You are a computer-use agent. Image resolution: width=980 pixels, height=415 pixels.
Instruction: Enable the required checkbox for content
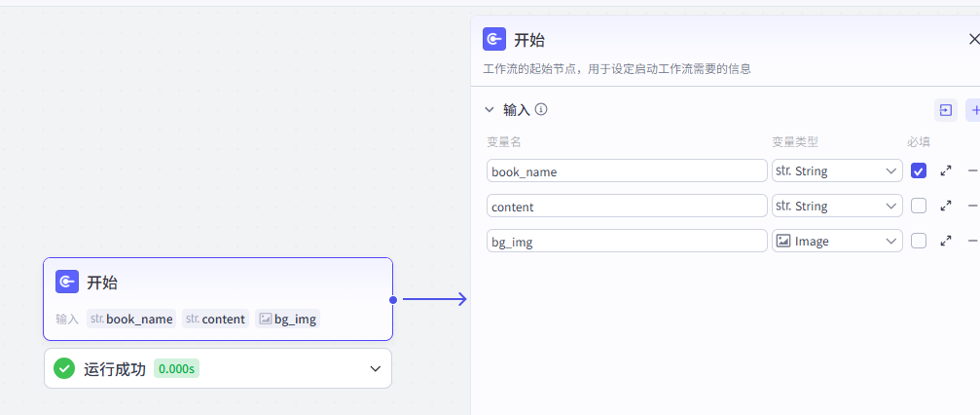click(x=919, y=207)
